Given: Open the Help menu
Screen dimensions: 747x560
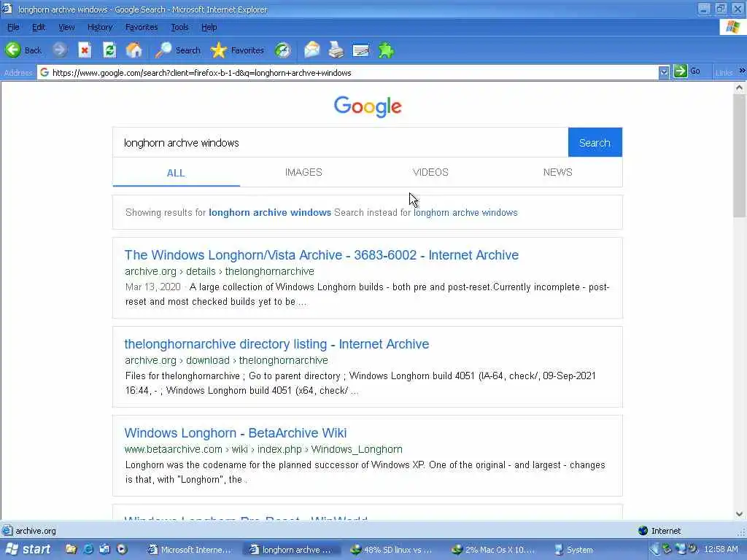Looking at the screenshot, I should click(x=209, y=27).
